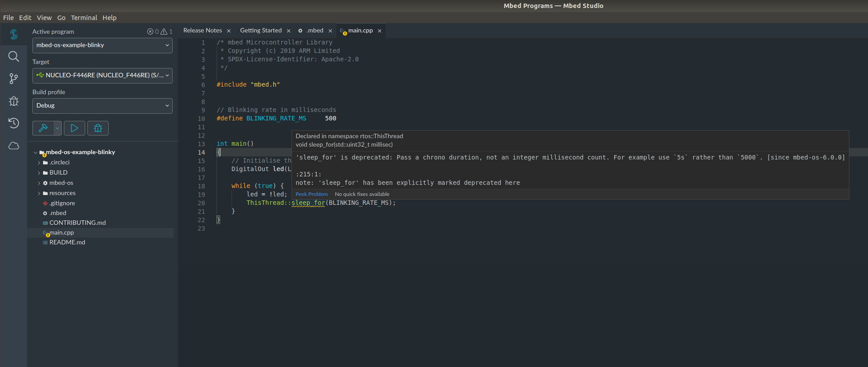
Task: Open the History clock icon
Action: (x=14, y=123)
